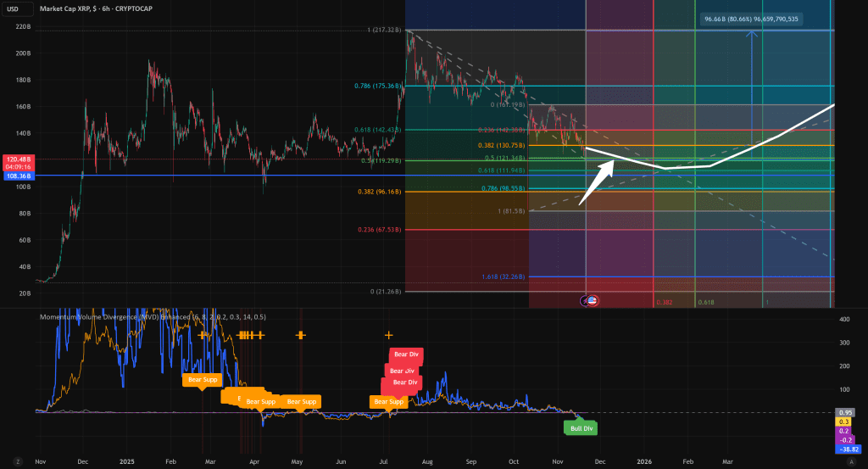Toggle the A auto-scale button
This screenshot has width=868, height=469.
850,461
